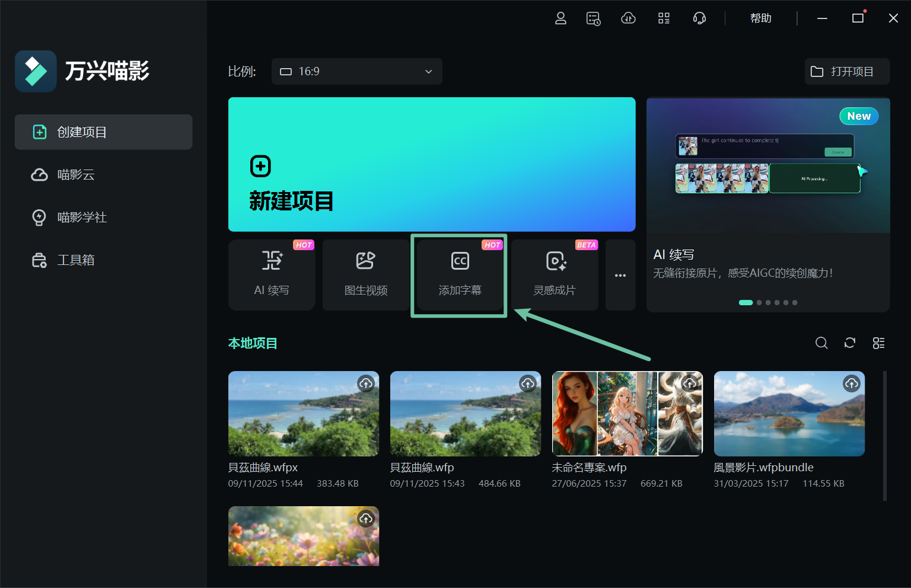The height and width of the screenshot is (588, 911).
Task: Upload 貝茲曲線.wfpx to cloud
Action: [x=365, y=384]
